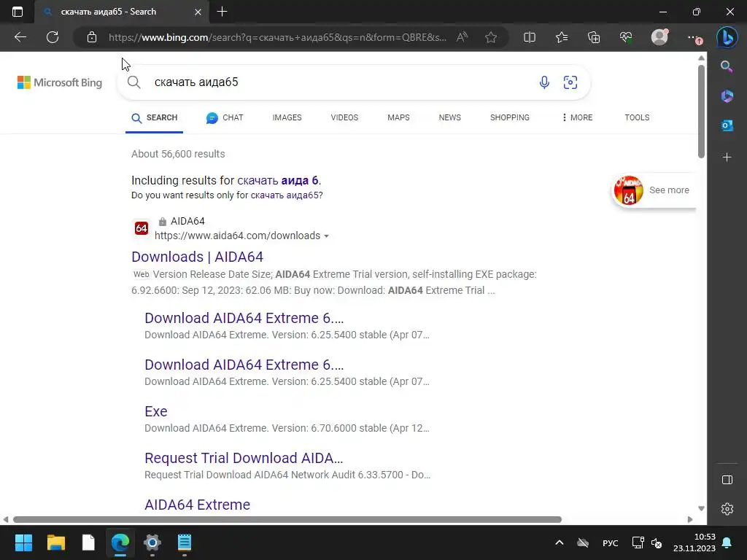Click the AIDA64 site favicon
Image resolution: width=747 pixels, height=560 pixels.
point(141,228)
